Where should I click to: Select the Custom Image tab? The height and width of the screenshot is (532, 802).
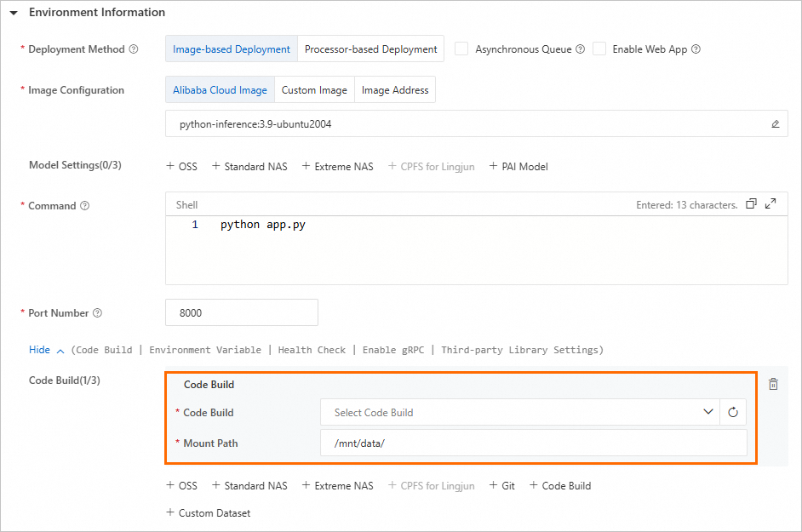pyautogui.click(x=314, y=90)
